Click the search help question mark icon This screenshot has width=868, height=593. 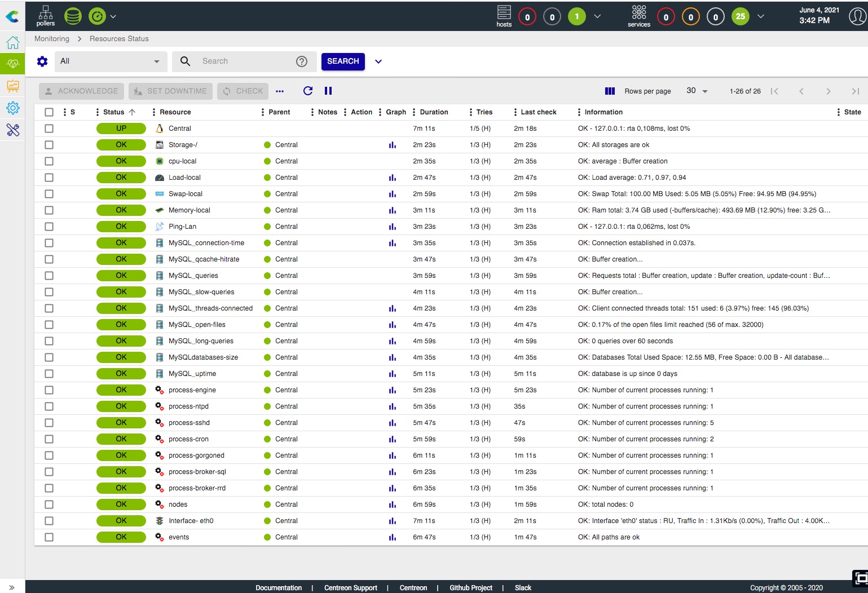point(302,61)
